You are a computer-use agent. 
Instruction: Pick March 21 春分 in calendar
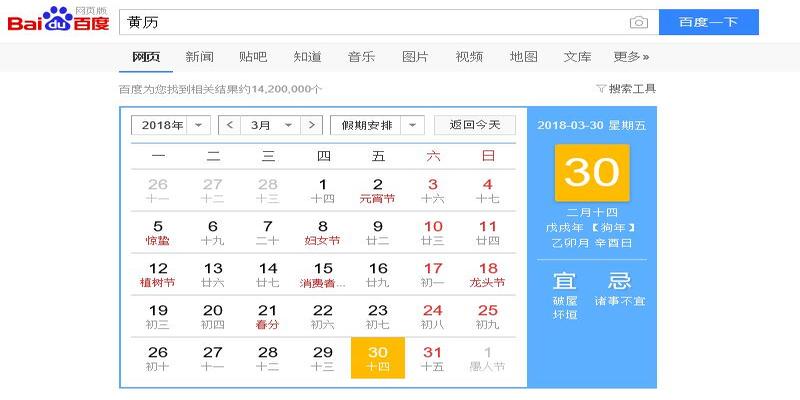[267, 316]
